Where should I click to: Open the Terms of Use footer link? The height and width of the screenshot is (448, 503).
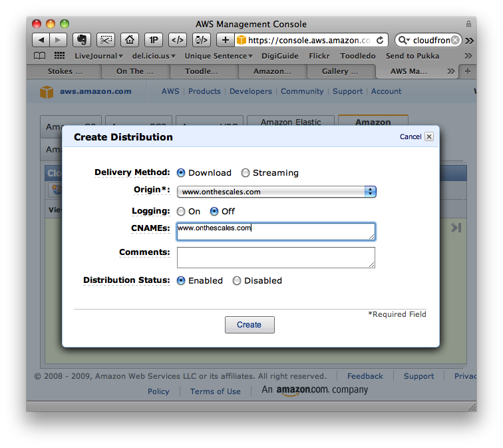point(216,391)
